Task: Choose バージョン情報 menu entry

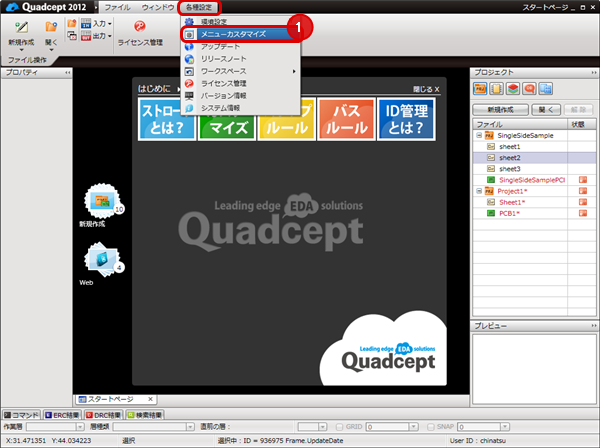Action: pyautogui.click(x=240, y=96)
